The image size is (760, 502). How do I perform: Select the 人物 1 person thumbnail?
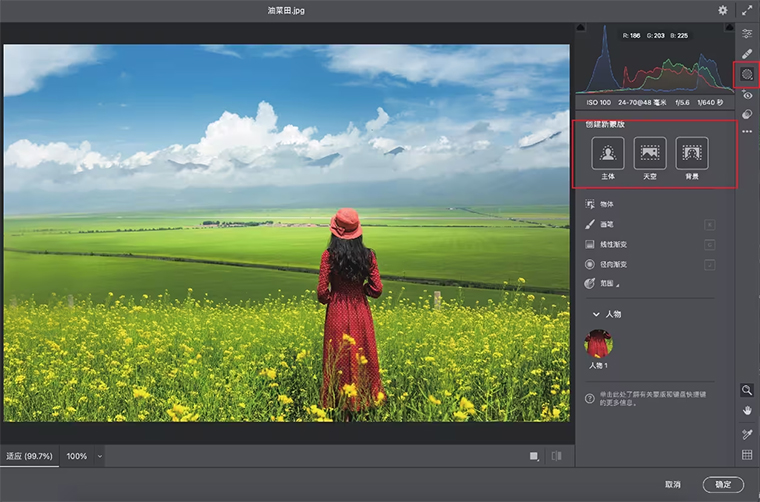pos(598,343)
